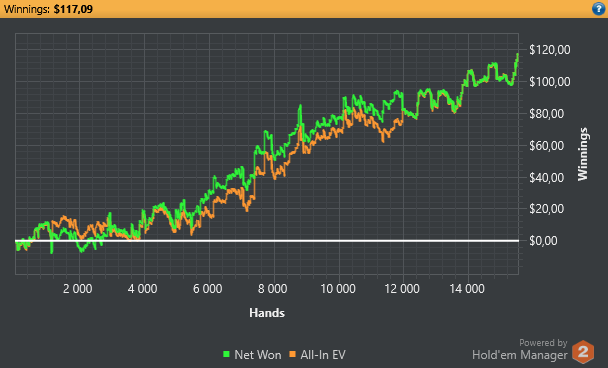Click the 2 000 hands axis label
608x368 pixels.
pos(78,289)
